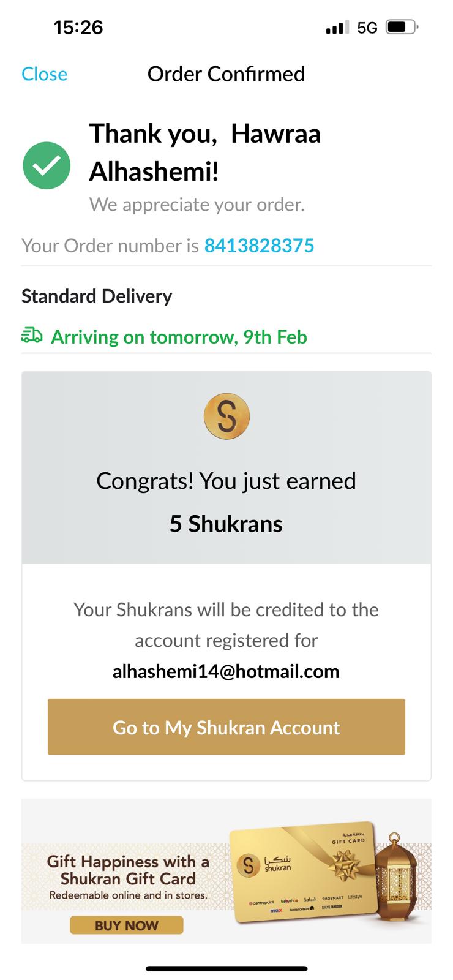The height and width of the screenshot is (980, 453).
Task: Click the 5G network indicator
Action: point(367,28)
